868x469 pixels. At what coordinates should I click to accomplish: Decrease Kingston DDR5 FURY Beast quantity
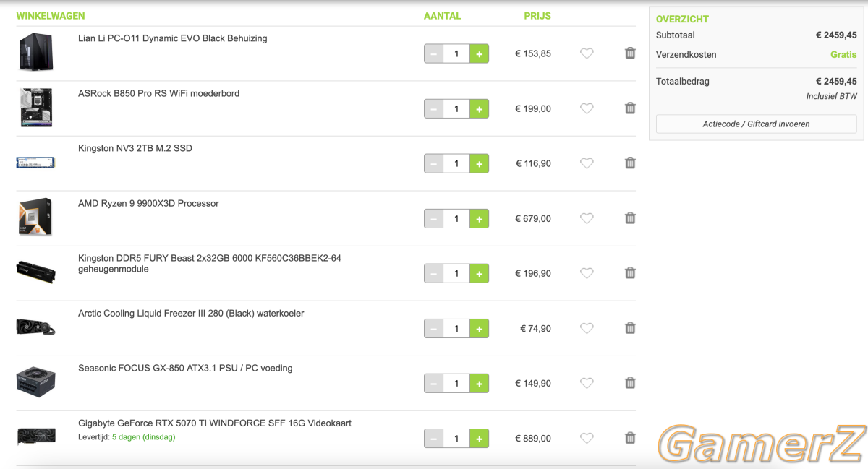[x=433, y=273]
